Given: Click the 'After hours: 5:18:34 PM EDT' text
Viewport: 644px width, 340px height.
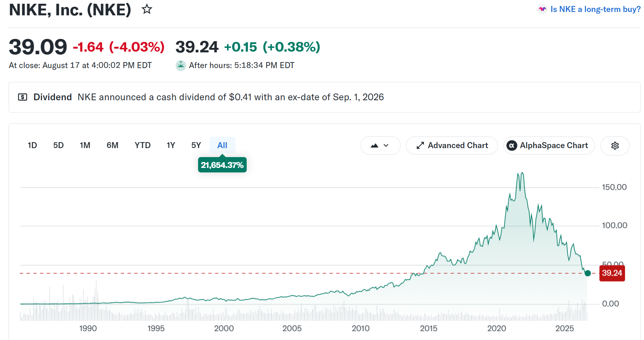Looking at the screenshot, I should 241,65.
